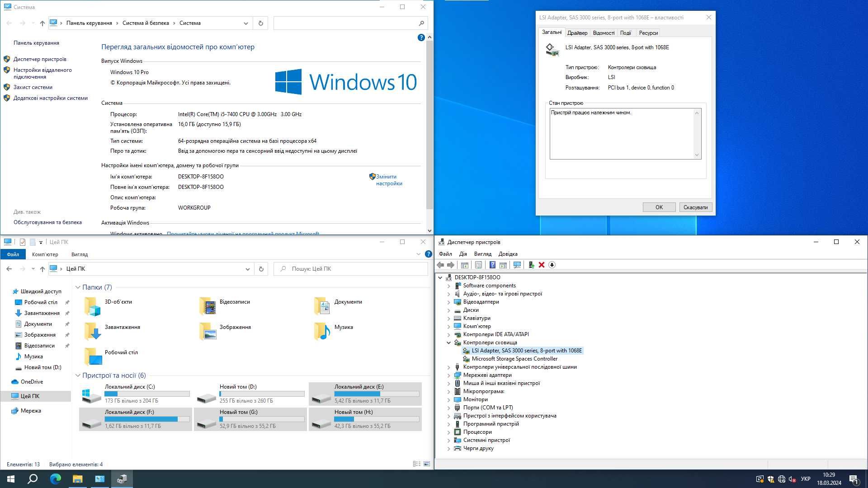Click Змінити настройки link
868x488 pixels.
(x=389, y=180)
